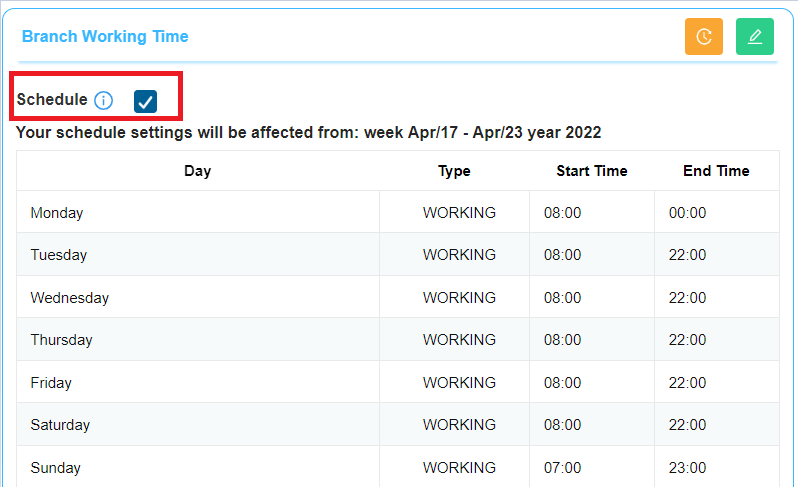
Task: Click the Schedule label text
Action: point(52,100)
